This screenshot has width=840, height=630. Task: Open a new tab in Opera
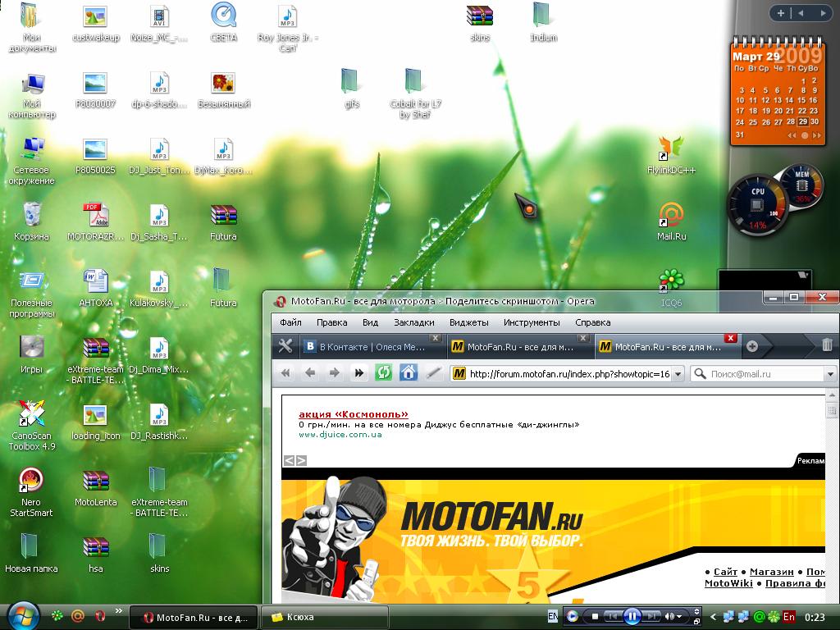752,347
